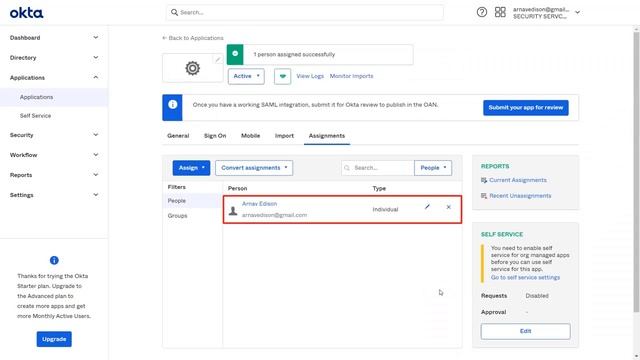
Task: Open Recent Unassignments report link
Action: 520,196
